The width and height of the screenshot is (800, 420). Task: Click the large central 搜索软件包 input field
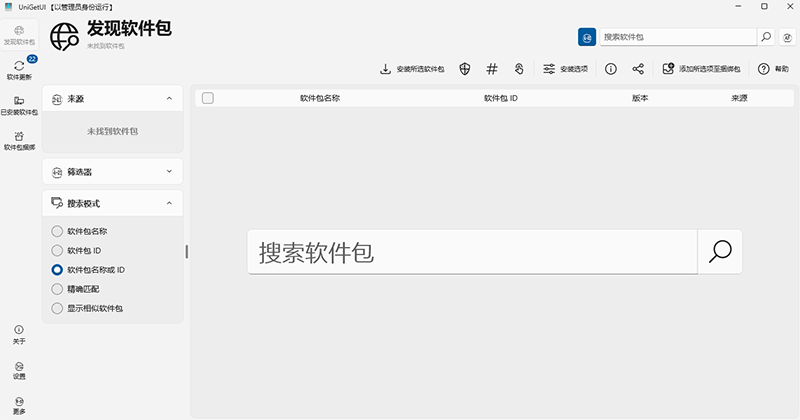point(472,251)
